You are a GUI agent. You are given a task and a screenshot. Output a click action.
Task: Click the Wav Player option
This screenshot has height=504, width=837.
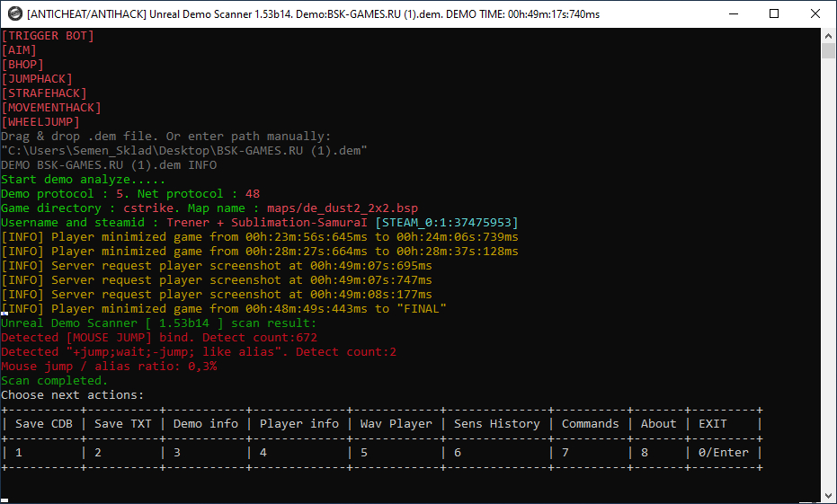[396, 424]
